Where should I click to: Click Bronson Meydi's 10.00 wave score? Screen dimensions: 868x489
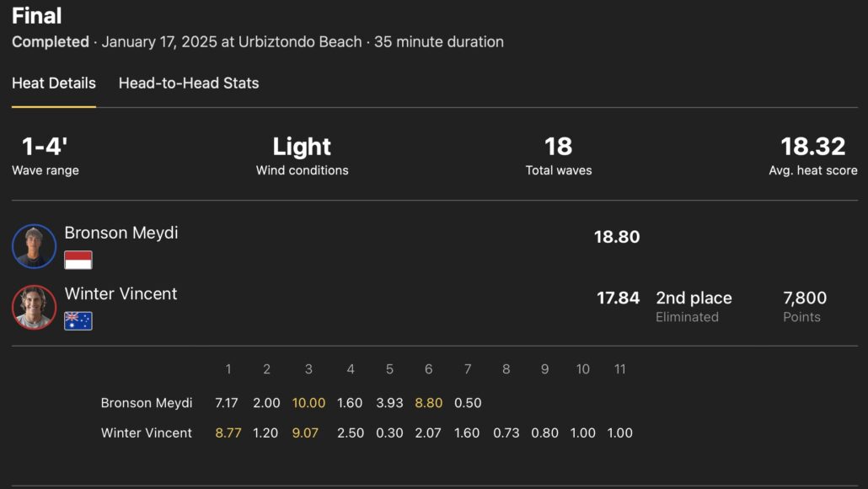point(308,403)
